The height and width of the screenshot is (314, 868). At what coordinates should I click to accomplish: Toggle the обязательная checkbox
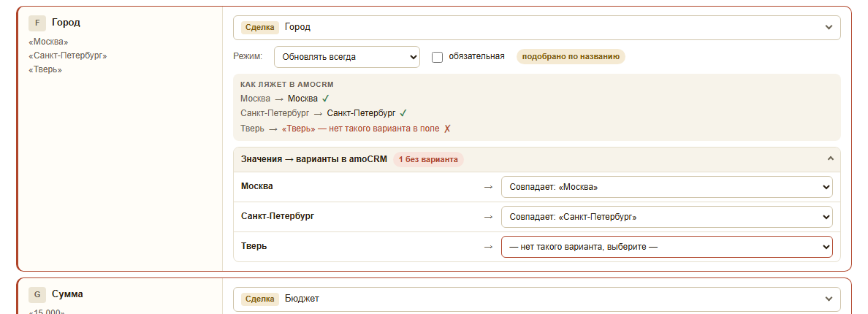[x=438, y=57]
